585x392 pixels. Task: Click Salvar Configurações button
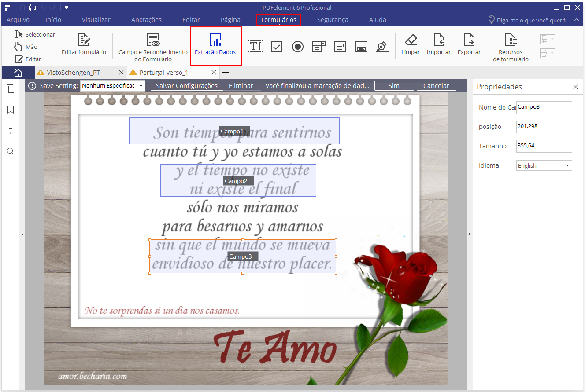187,86
